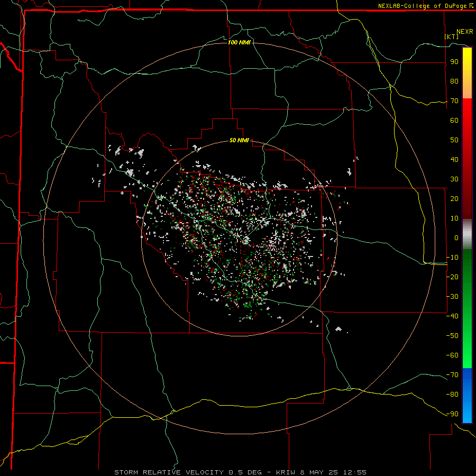
Task: Click the NEXLAB-College of DuPage header text
Action: coord(422,6)
